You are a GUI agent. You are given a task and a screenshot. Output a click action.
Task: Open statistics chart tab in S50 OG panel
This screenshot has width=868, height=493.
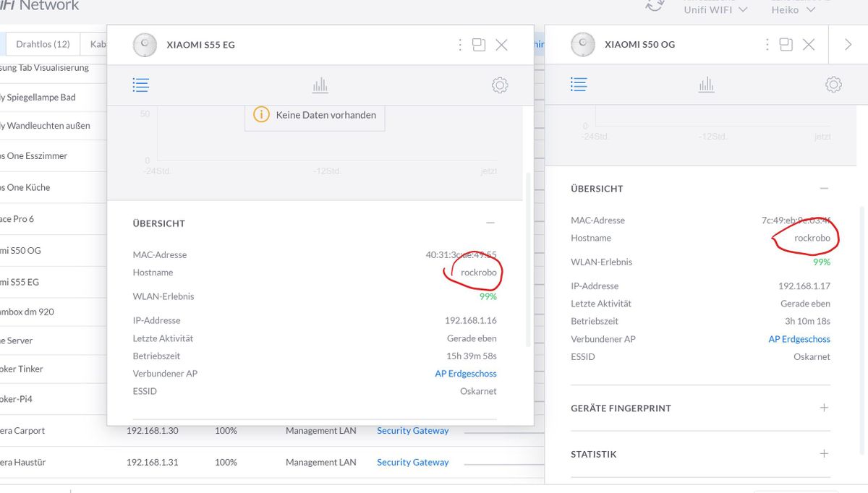(706, 85)
